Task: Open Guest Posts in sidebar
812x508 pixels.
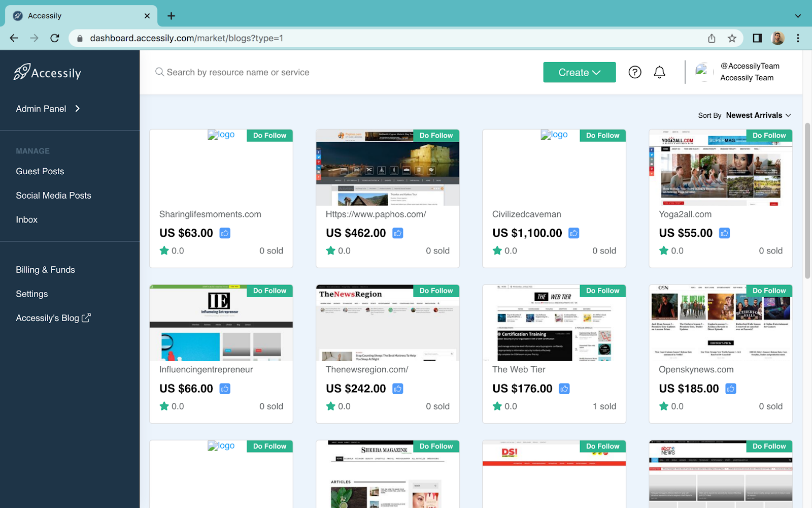Action: pos(40,171)
